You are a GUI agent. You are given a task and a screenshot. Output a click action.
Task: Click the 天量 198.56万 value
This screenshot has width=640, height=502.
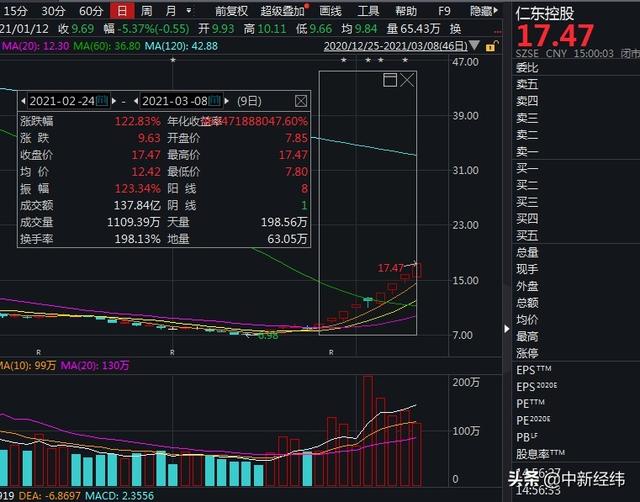(284, 222)
